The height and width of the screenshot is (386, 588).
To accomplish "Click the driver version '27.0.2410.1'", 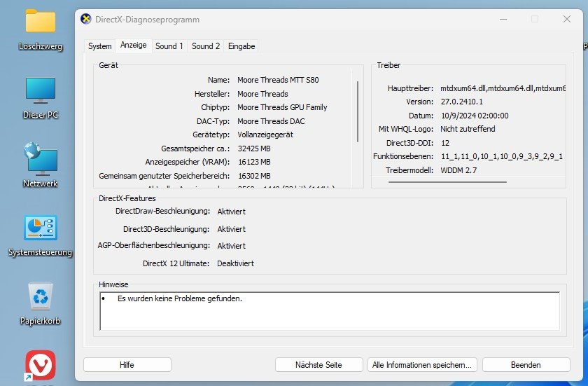I will pyautogui.click(x=461, y=102).
